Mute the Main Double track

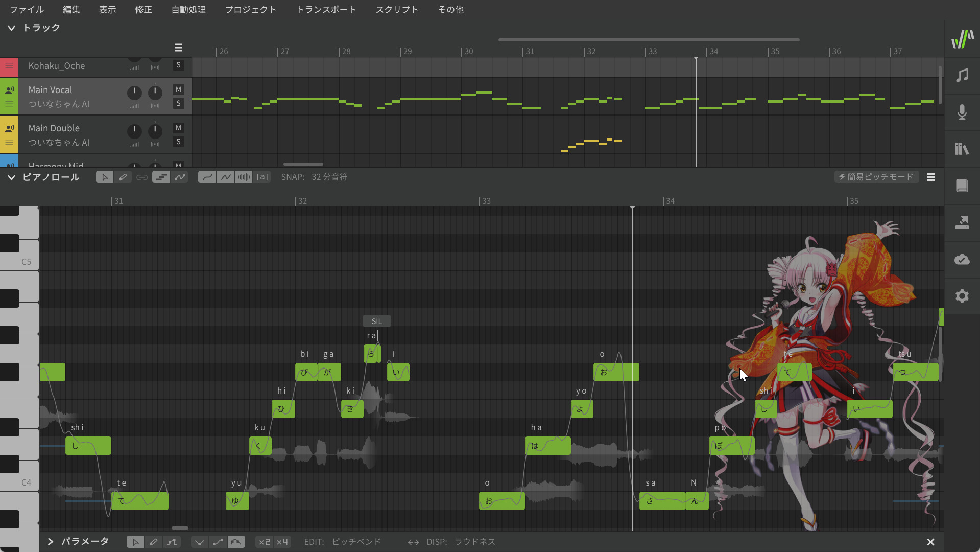[x=178, y=128]
